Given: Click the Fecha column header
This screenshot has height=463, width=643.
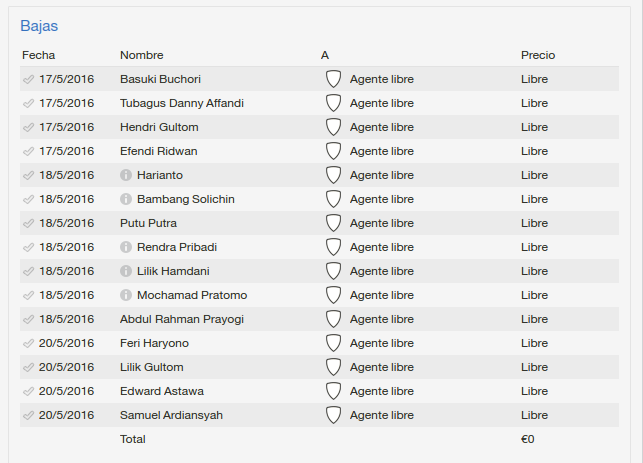Looking at the screenshot, I should (39, 55).
